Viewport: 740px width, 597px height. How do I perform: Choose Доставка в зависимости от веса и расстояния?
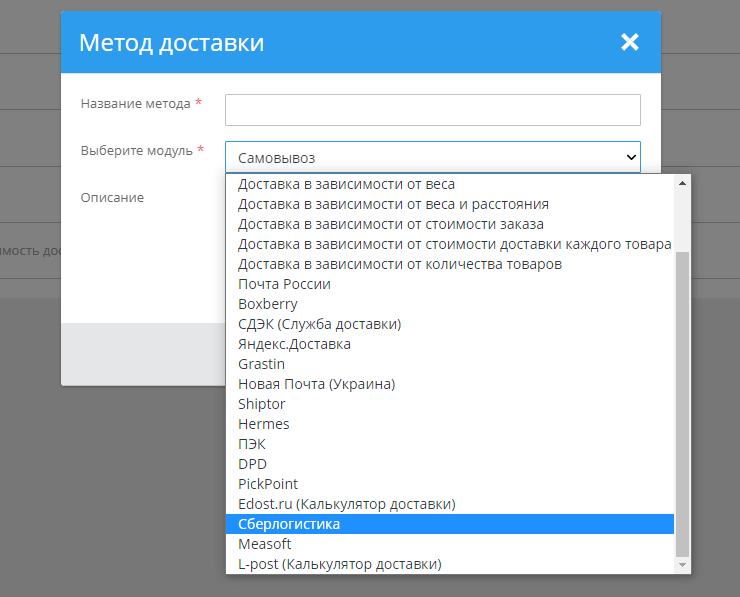pos(393,204)
